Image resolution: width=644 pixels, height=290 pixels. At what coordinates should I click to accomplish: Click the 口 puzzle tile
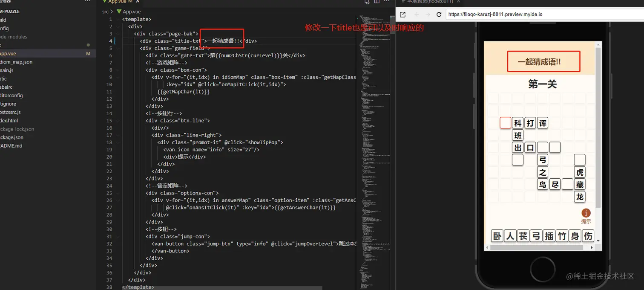point(530,148)
